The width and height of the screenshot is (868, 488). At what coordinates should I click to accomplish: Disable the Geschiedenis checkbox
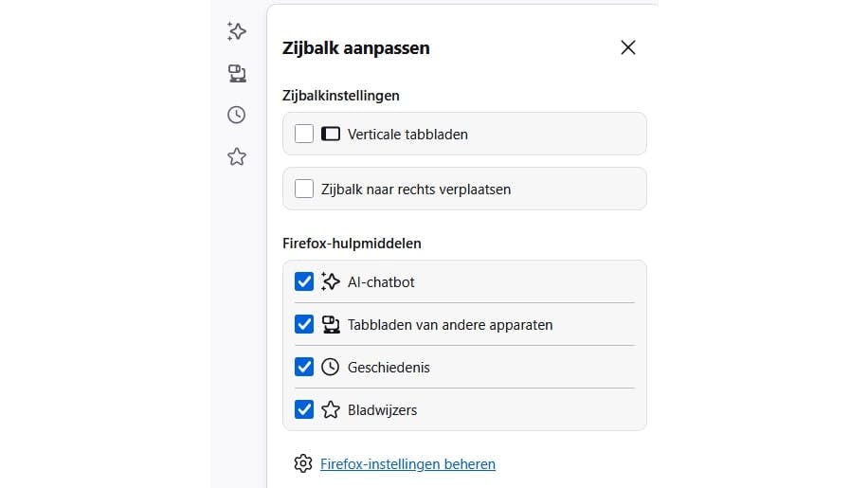(x=304, y=367)
